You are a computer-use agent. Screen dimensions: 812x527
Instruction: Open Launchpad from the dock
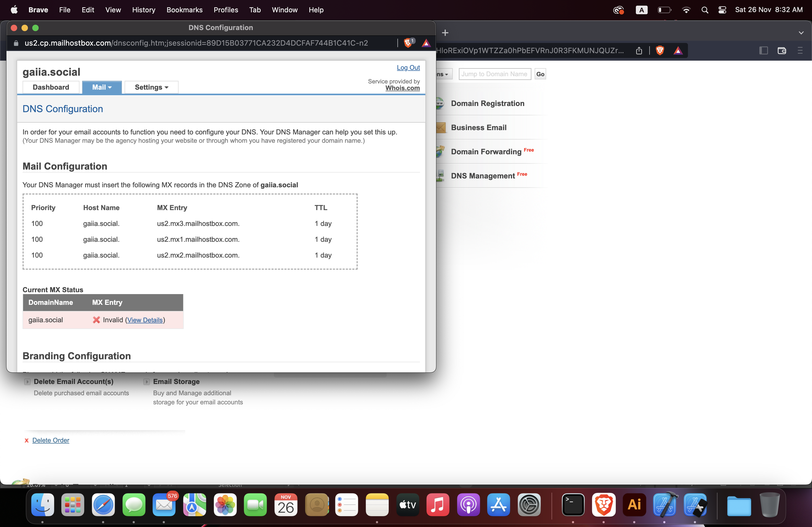(x=73, y=505)
